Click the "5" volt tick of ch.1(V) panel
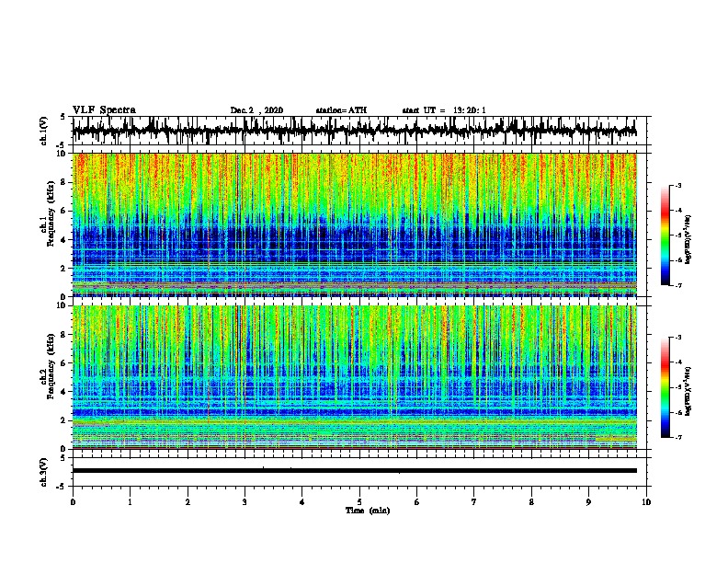This screenshot has height=563, width=728. tap(63, 117)
